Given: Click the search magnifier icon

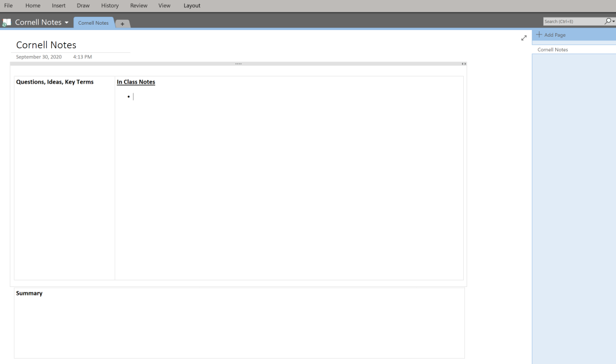Looking at the screenshot, I should pyautogui.click(x=608, y=21).
